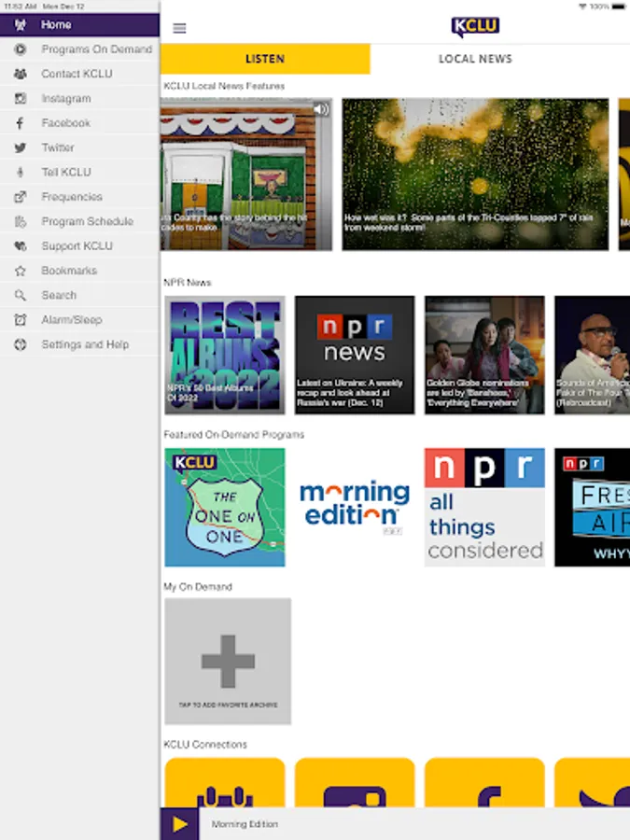Click Programs On Demand play icon
Viewport: 630px width, 840px height.
20,49
